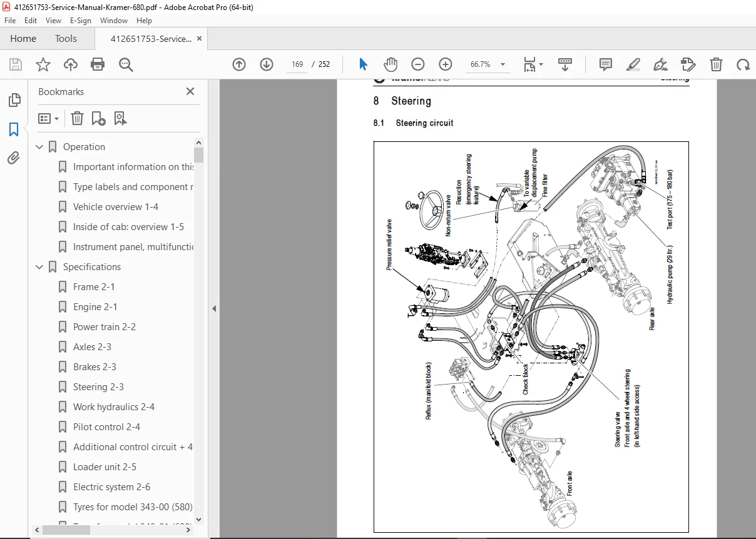Viewport: 756px width, 539px height.
Task: Click the page number 169 field
Action: (297, 64)
